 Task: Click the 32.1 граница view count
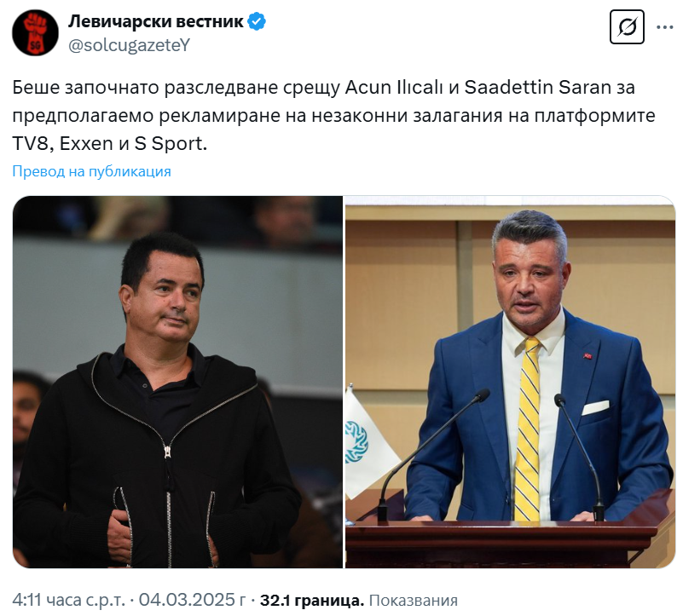pyautogui.click(x=312, y=601)
